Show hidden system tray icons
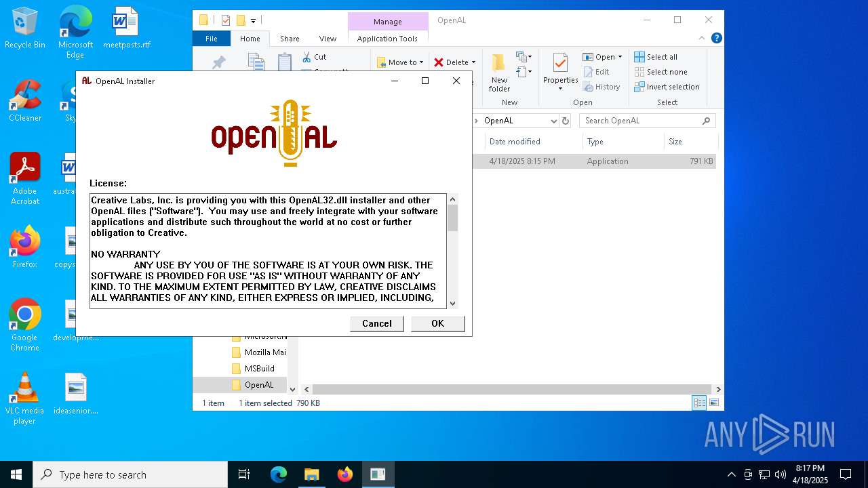This screenshot has height=488, width=868. (731, 474)
